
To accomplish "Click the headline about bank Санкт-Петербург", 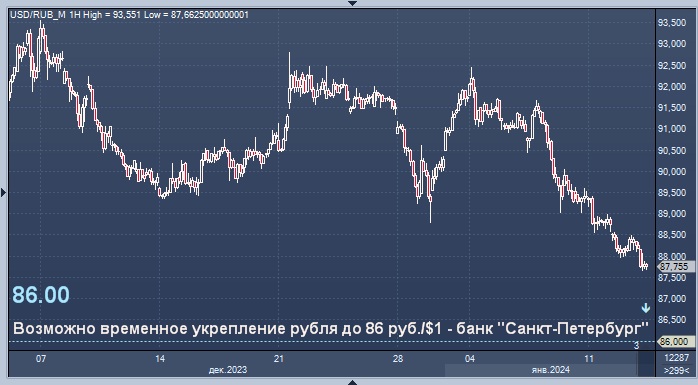I will [x=331, y=328].
